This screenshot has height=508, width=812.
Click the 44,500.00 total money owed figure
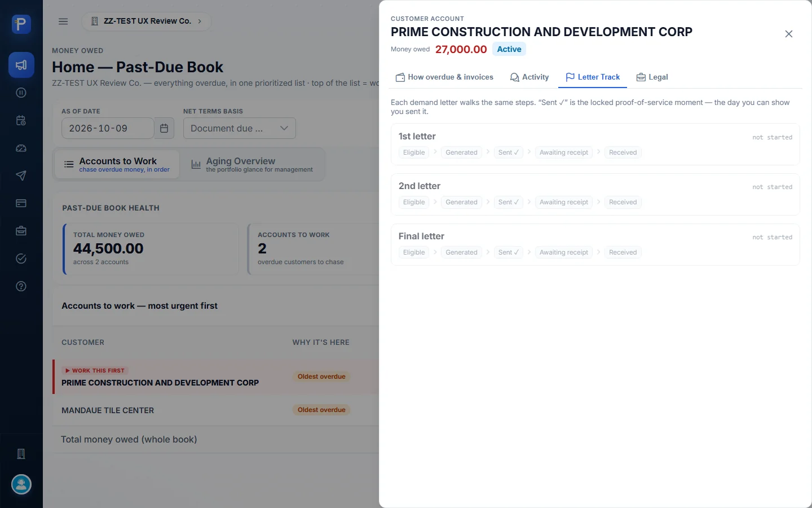[108, 248]
